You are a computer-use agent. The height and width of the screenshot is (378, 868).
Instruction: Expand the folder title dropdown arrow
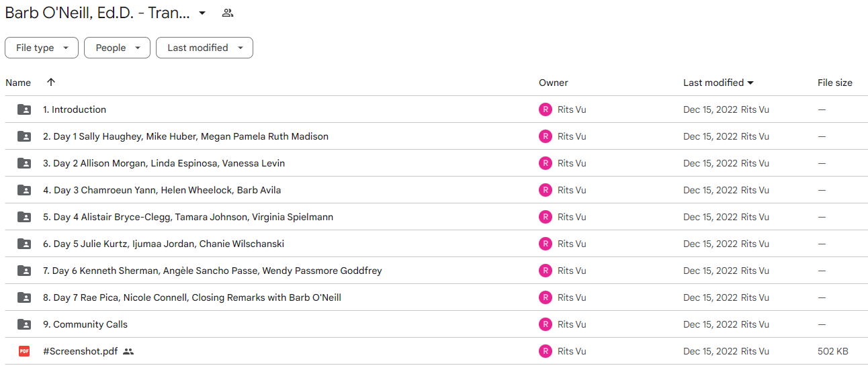202,13
